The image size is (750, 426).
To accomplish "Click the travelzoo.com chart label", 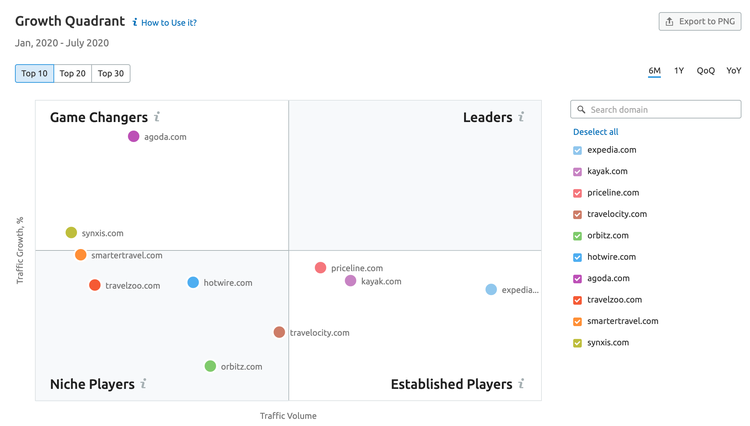I will [132, 285].
